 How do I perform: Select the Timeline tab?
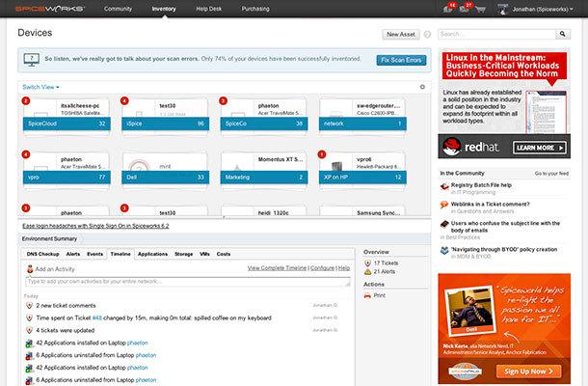(120, 254)
